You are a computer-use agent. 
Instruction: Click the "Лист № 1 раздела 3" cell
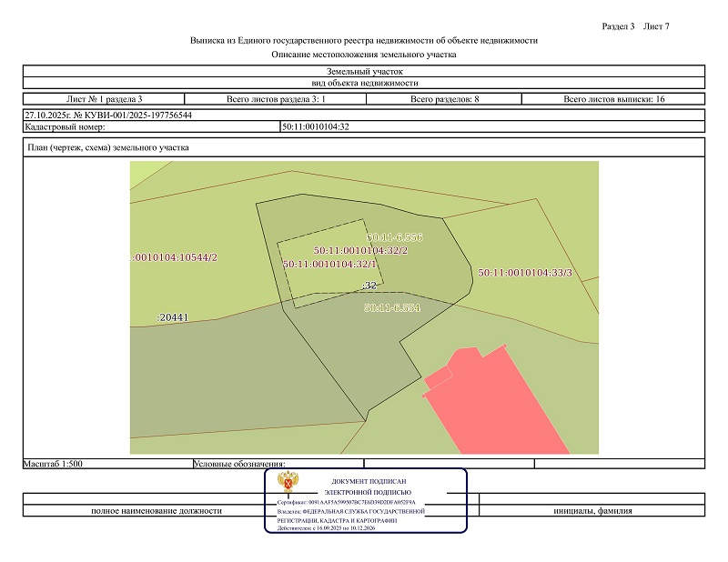coord(105,98)
